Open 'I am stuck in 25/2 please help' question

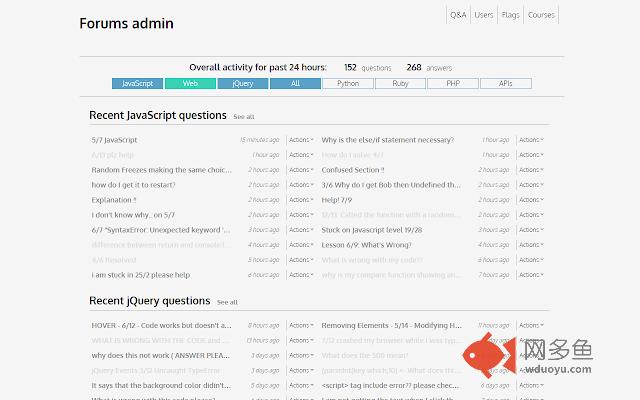coord(141,275)
